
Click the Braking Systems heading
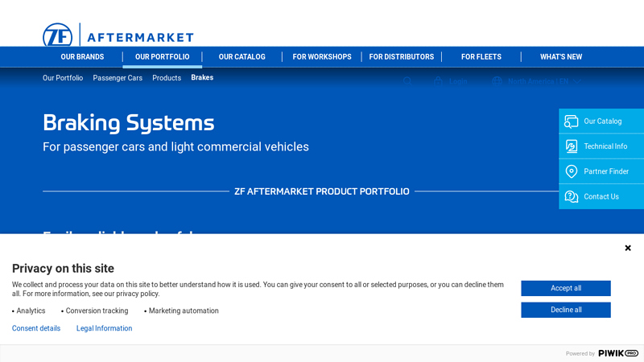[129, 123]
